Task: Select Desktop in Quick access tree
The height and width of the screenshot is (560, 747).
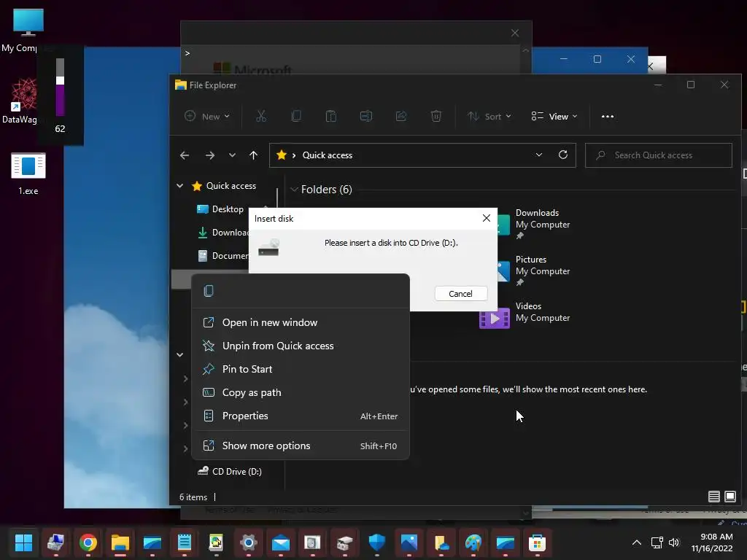Action: 220,209
